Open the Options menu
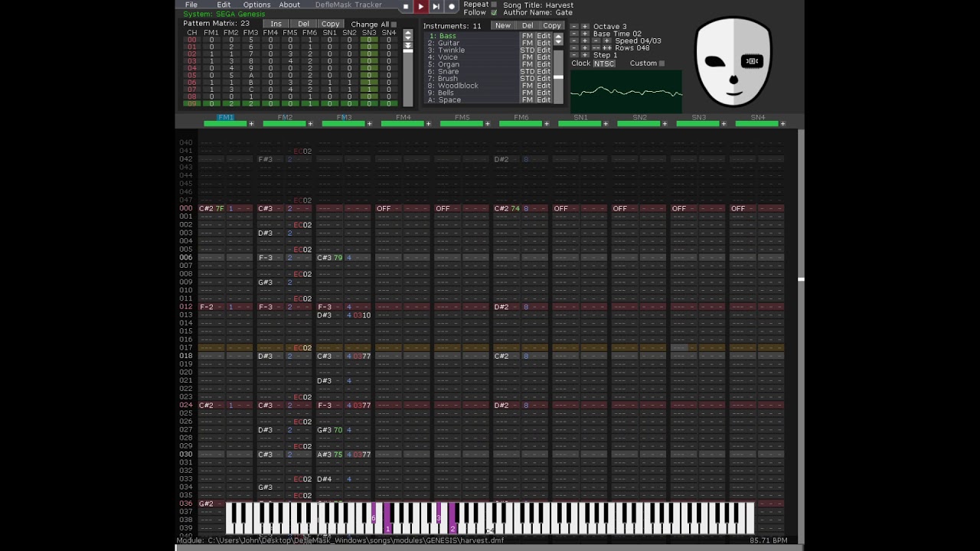The width and height of the screenshot is (980, 551). coord(256,5)
